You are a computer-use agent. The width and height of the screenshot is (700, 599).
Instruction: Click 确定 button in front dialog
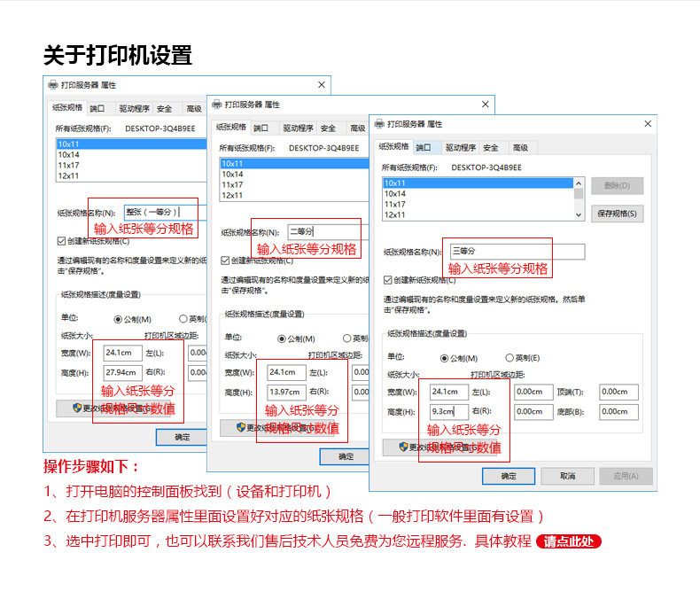(509, 476)
